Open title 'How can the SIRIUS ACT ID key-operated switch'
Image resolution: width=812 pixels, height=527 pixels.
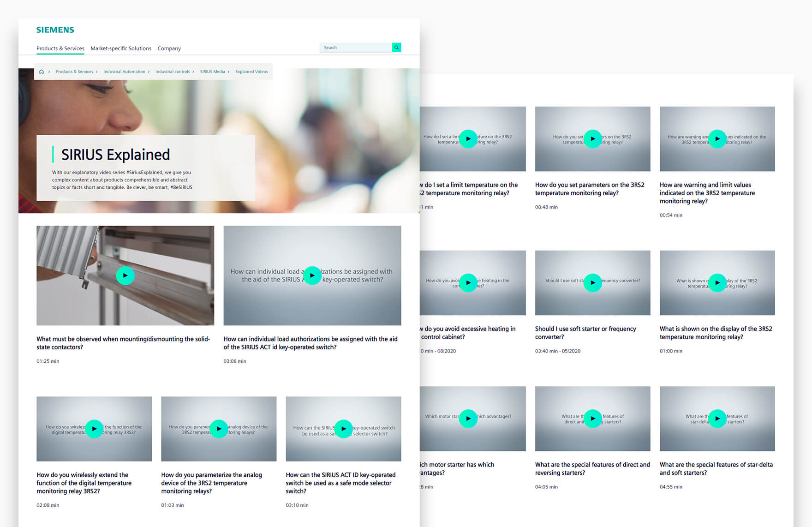(x=340, y=483)
